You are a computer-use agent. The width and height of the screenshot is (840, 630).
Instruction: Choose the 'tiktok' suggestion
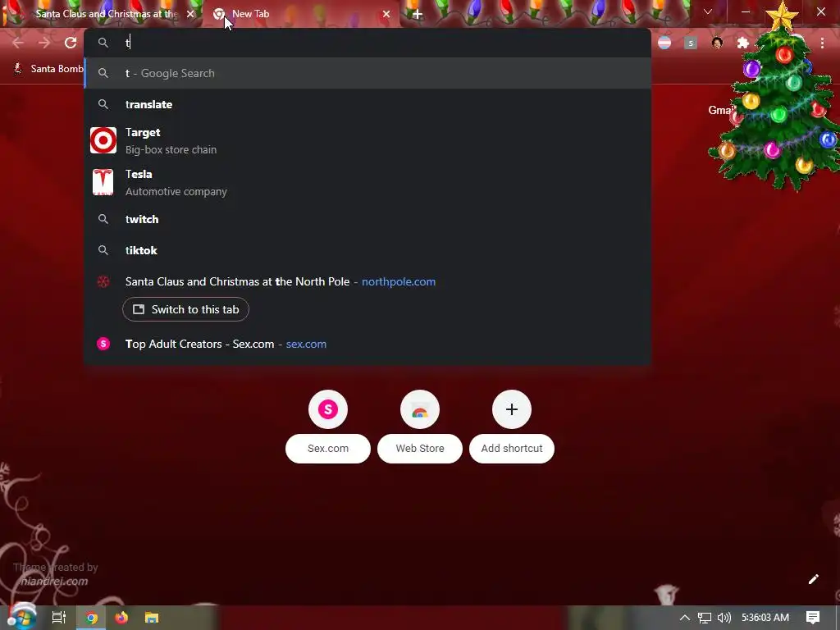367,250
